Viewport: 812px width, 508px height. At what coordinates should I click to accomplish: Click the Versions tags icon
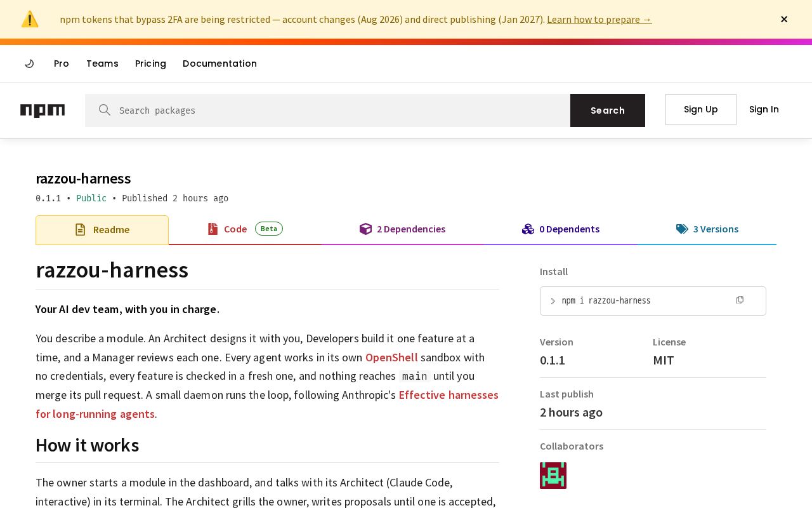click(682, 229)
